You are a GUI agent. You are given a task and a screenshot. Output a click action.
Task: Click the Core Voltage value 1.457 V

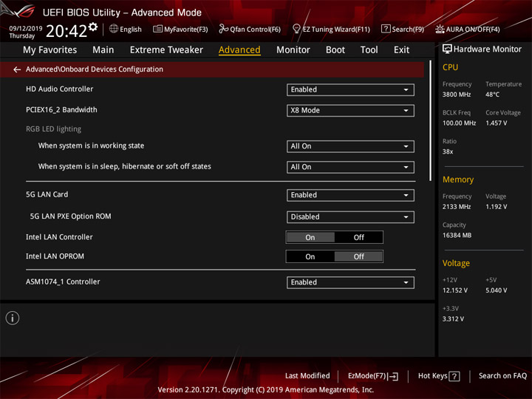[x=496, y=123]
